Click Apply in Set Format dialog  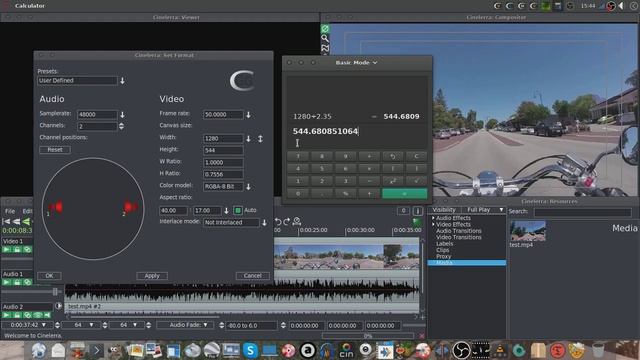[x=152, y=276]
